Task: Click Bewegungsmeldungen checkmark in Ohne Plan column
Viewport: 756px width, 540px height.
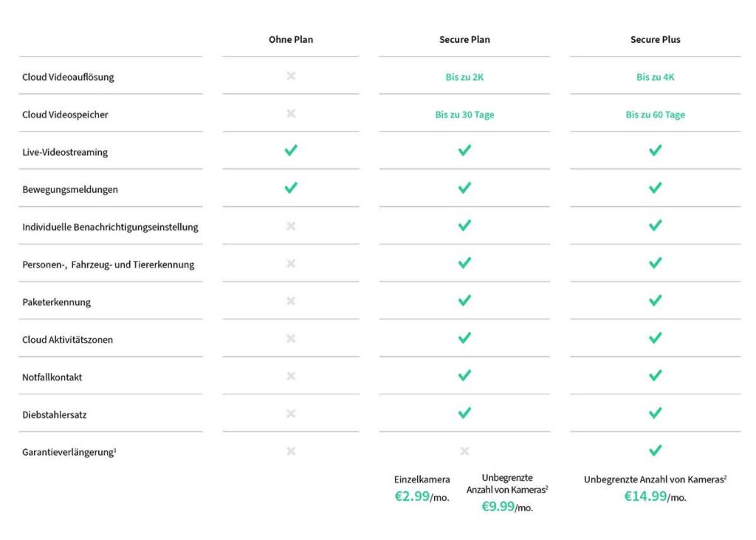Action: pos(291,188)
